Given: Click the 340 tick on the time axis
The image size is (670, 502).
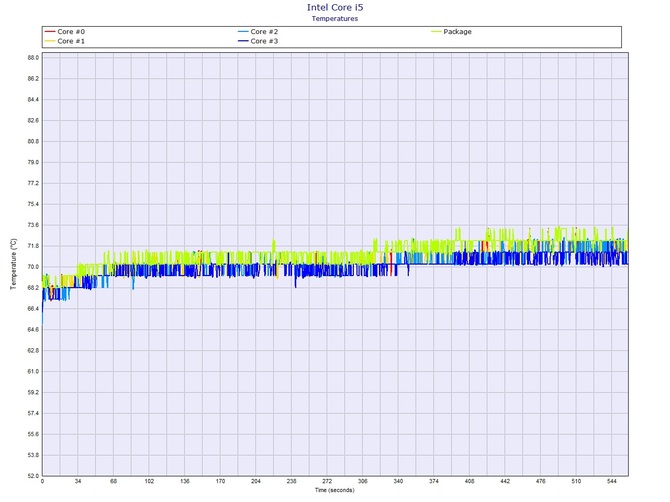Looking at the screenshot, I should (398, 481).
